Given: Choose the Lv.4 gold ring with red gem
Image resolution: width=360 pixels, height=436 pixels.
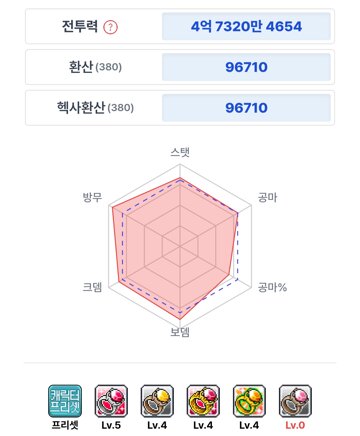Looking at the screenshot, I should point(203,401).
